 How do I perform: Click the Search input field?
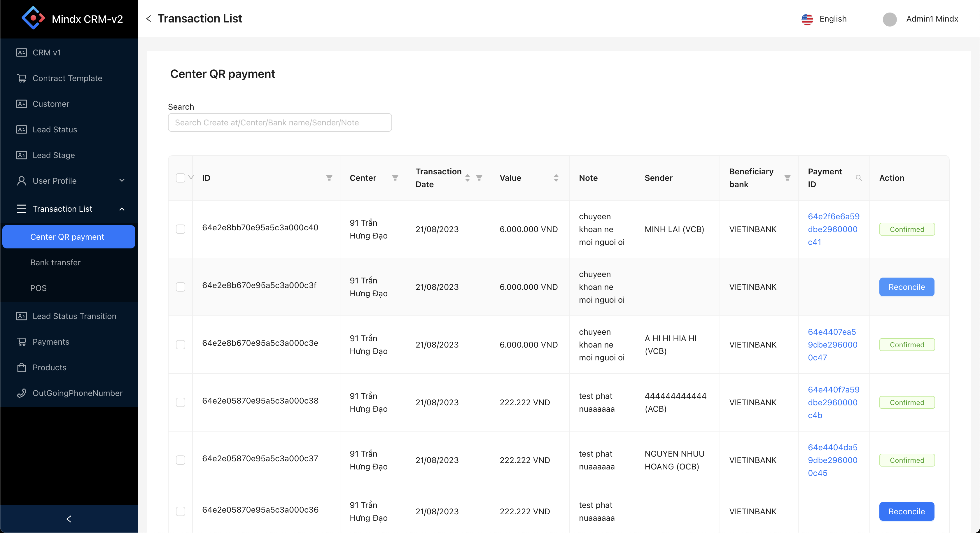point(280,122)
